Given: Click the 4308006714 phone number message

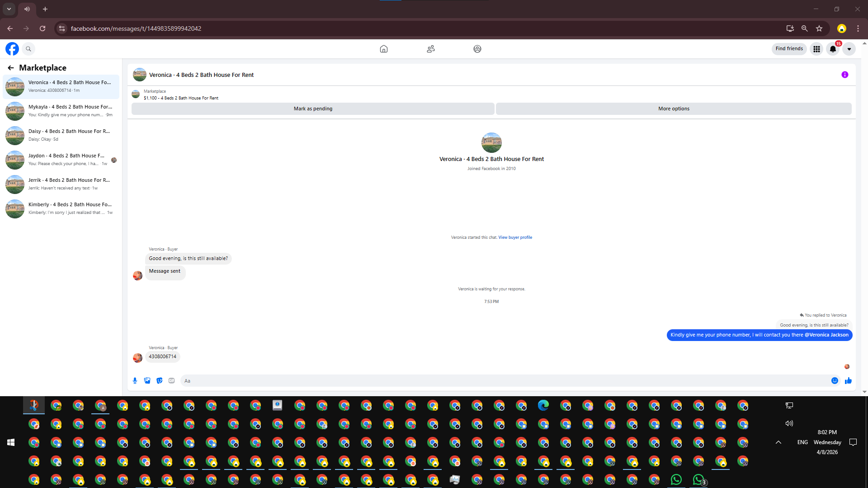Looking at the screenshot, I should click(163, 357).
